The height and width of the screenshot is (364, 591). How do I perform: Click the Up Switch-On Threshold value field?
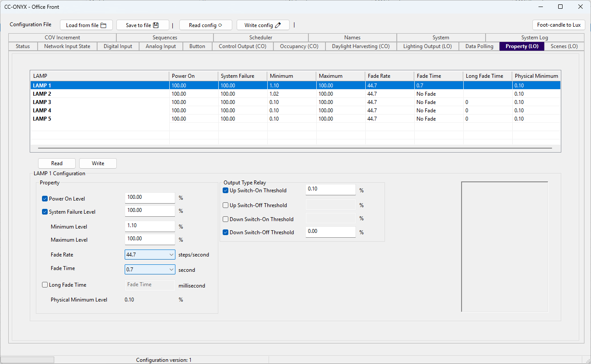pos(330,190)
